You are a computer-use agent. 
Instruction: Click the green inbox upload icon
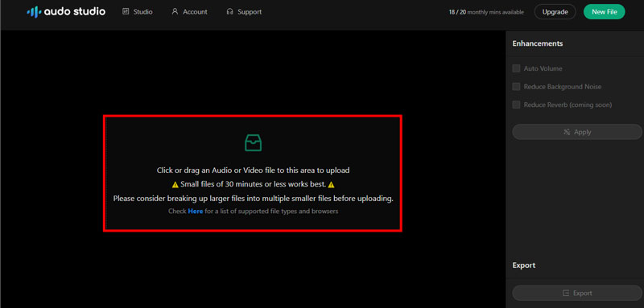tap(253, 142)
